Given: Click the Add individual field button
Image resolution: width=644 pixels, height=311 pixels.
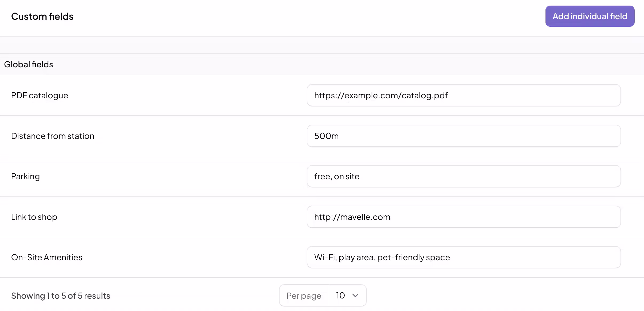Looking at the screenshot, I should tap(590, 16).
